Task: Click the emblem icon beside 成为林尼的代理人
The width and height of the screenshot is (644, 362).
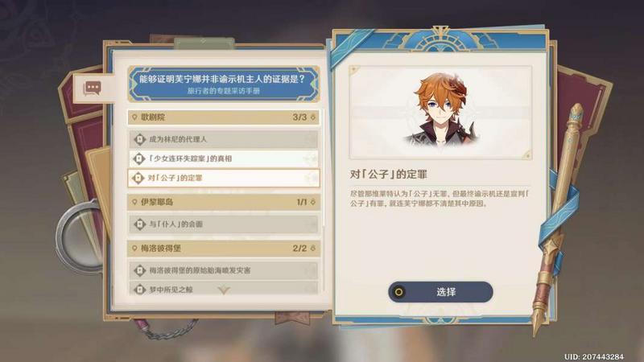Action: 139,139
